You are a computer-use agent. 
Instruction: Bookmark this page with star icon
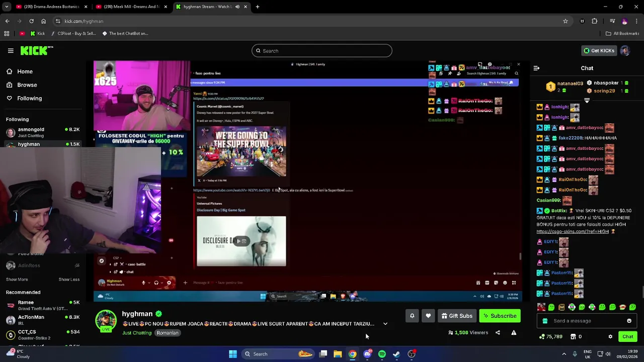(x=566, y=21)
